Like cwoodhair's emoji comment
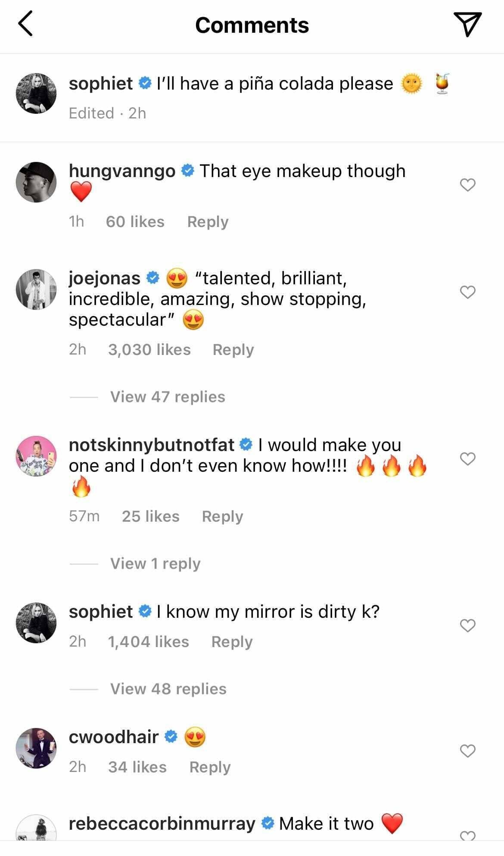The height and width of the screenshot is (856, 504). 467,751
